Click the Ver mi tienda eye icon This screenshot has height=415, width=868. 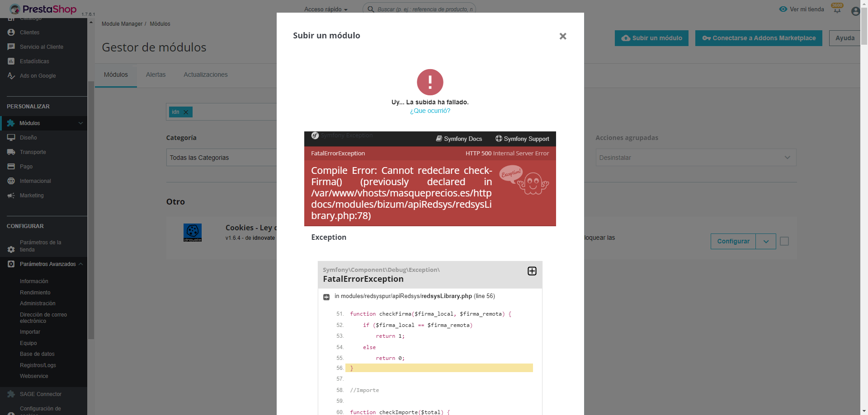783,9
